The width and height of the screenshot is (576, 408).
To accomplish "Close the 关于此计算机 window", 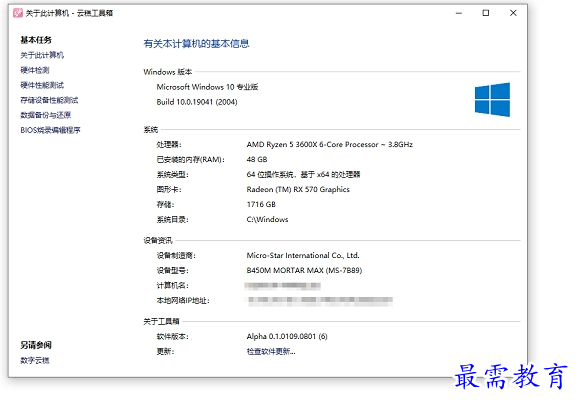I will 513,13.
